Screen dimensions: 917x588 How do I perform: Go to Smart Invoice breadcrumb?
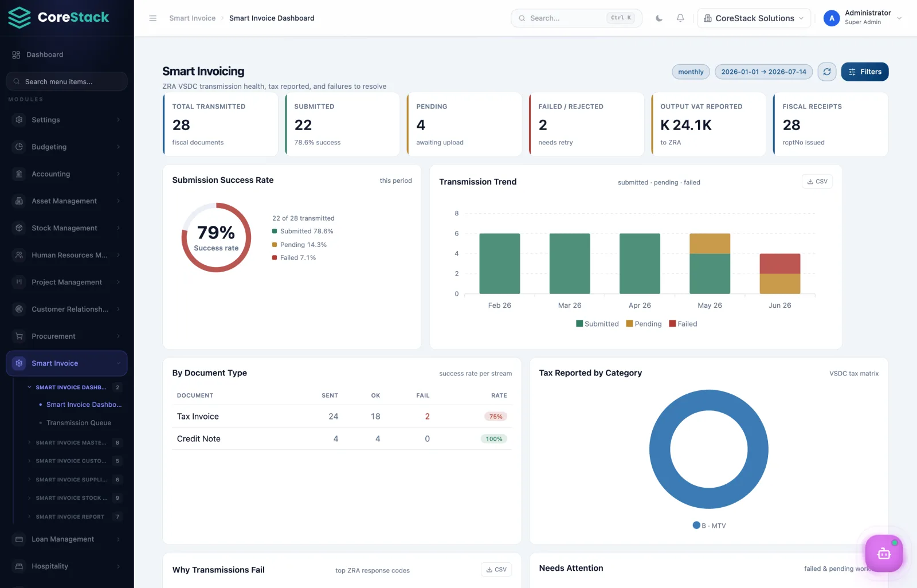pos(193,18)
